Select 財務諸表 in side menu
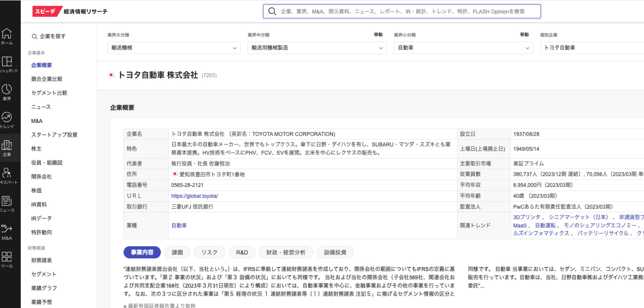644x308 pixels. (42, 260)
